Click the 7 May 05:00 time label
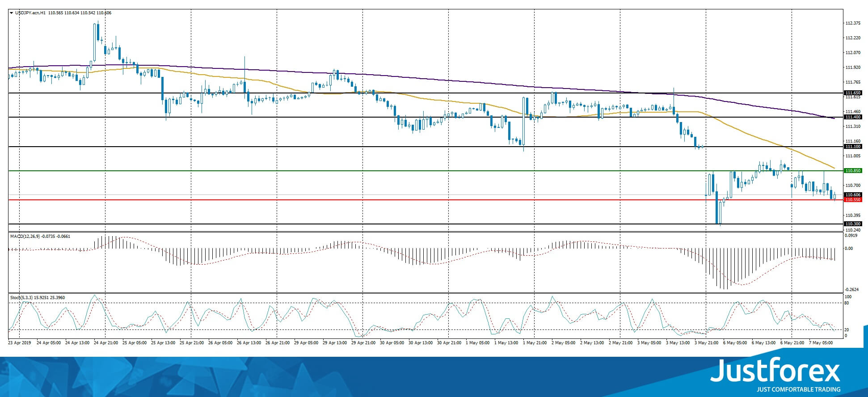 click(821, 343)
